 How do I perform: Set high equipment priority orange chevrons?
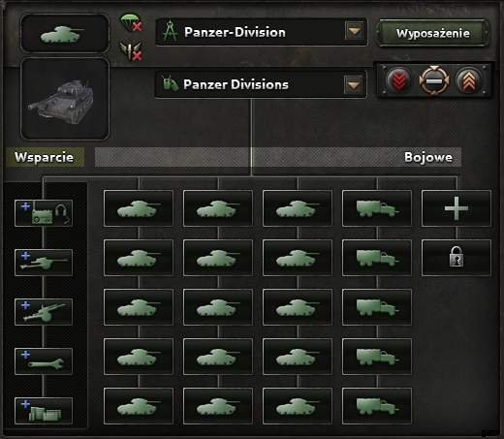468,79
